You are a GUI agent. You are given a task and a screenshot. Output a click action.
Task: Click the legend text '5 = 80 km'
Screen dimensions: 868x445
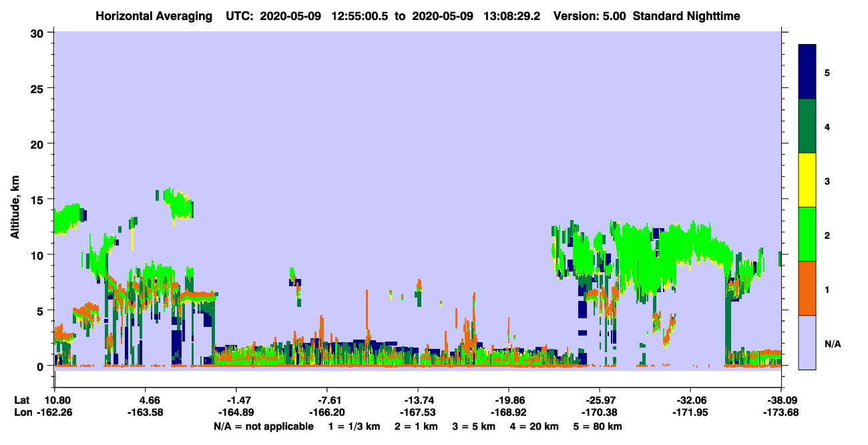coord(598,426)
